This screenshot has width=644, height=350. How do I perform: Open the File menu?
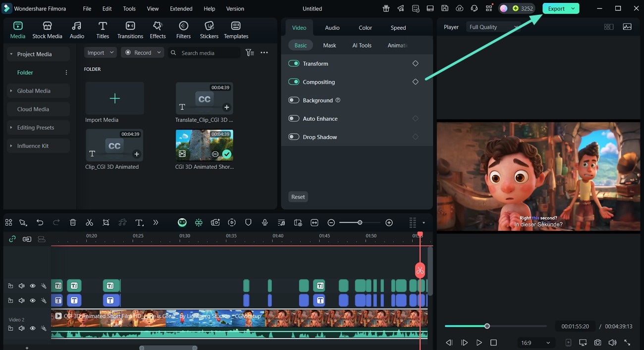pos(87,8)
